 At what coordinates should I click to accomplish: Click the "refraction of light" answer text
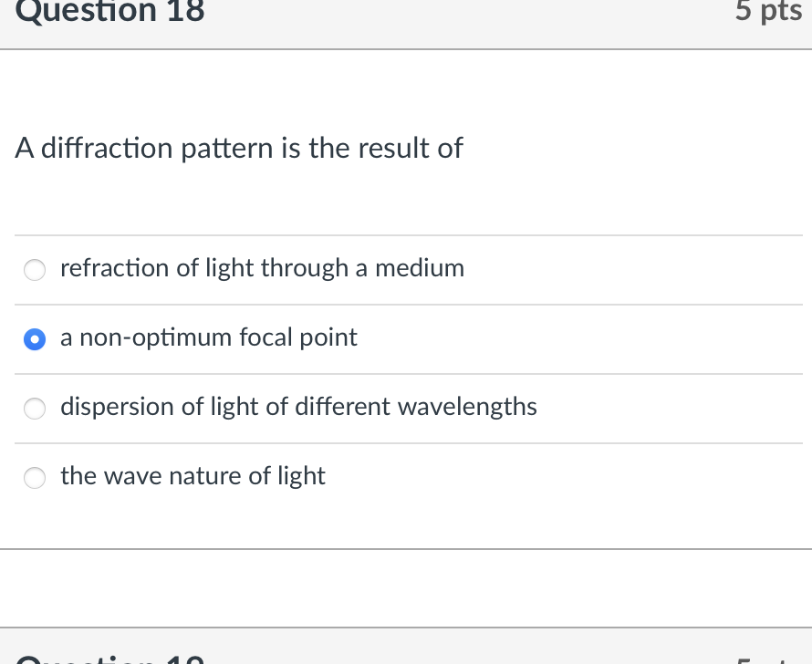coord(262,268)
